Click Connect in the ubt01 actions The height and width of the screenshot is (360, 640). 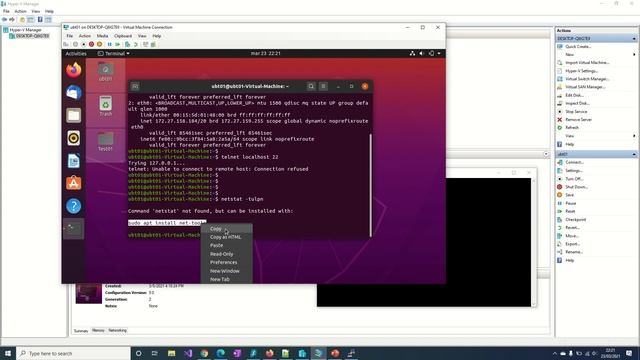click(574, 162)
